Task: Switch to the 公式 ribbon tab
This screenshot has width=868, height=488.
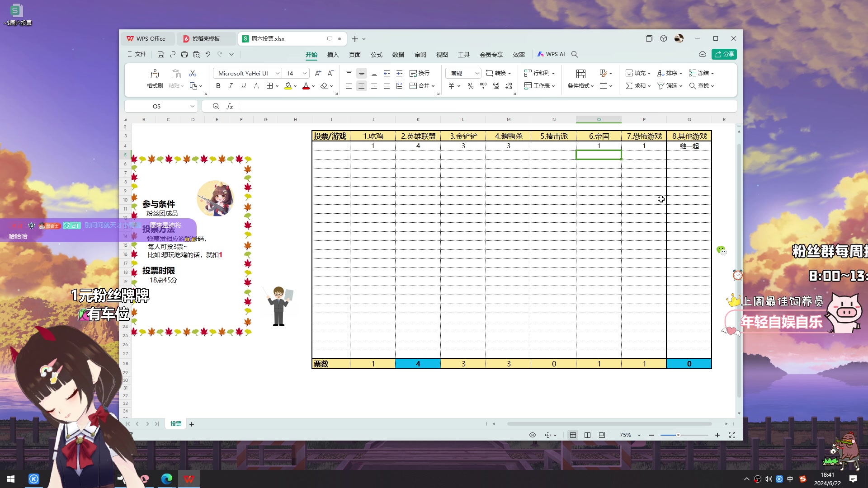Action: point(377,55)
